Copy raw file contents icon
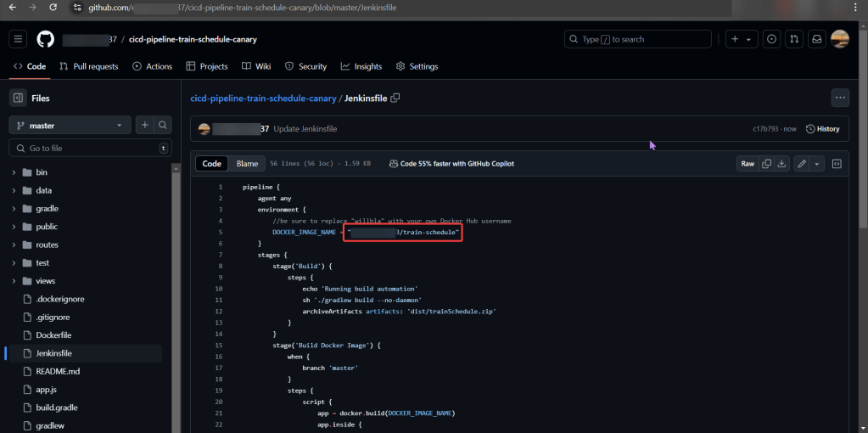 (x=766, y=164)
